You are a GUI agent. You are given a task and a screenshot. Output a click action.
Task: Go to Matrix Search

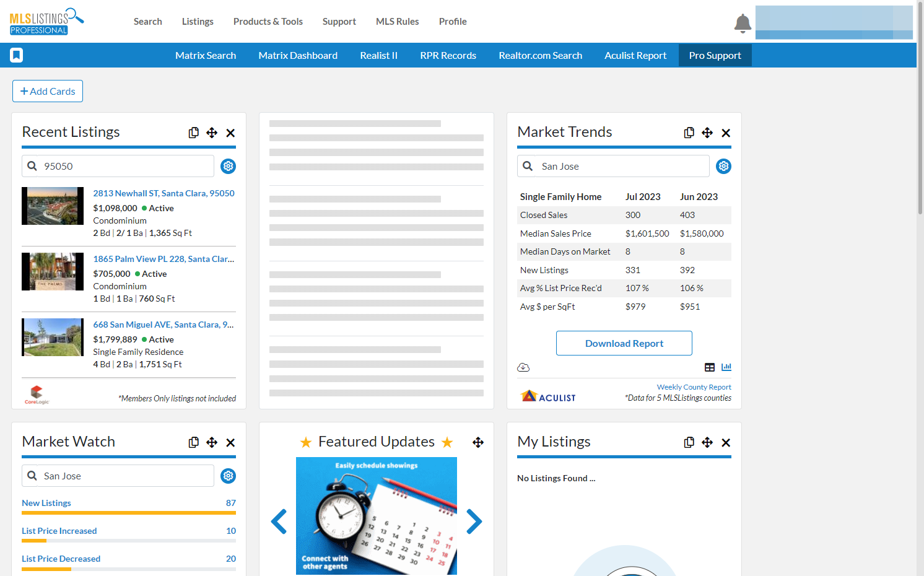pyautogui.click(x=206, y=55)
